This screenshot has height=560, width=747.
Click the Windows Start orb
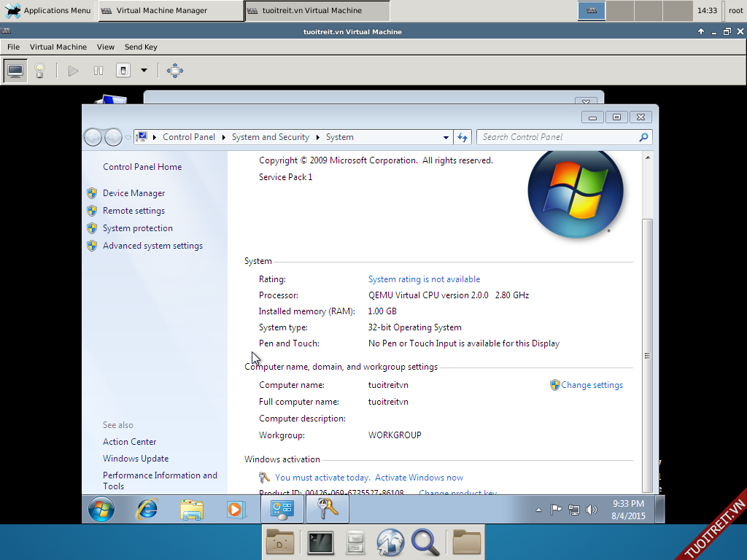pos(101,509)
